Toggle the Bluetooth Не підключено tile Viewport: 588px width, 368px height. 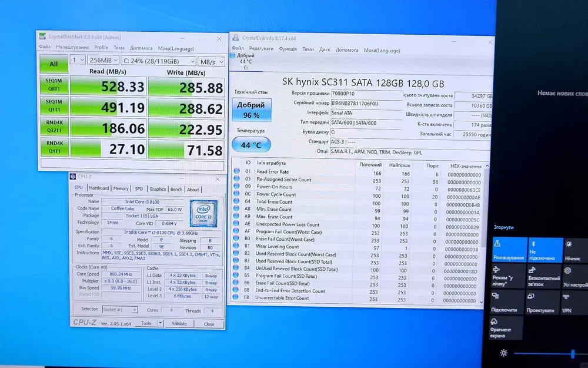(546, 250)
